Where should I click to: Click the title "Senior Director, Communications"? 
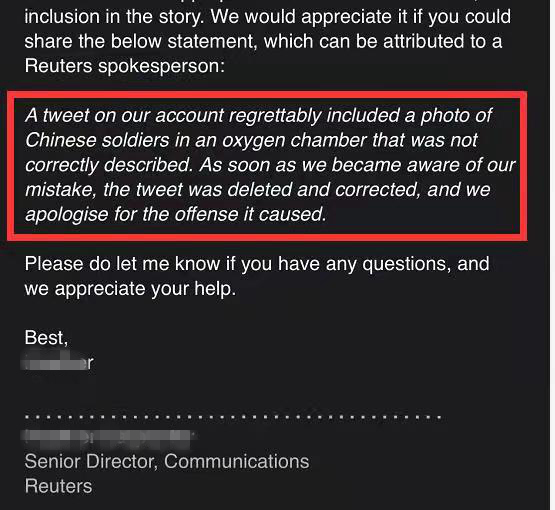167,462
